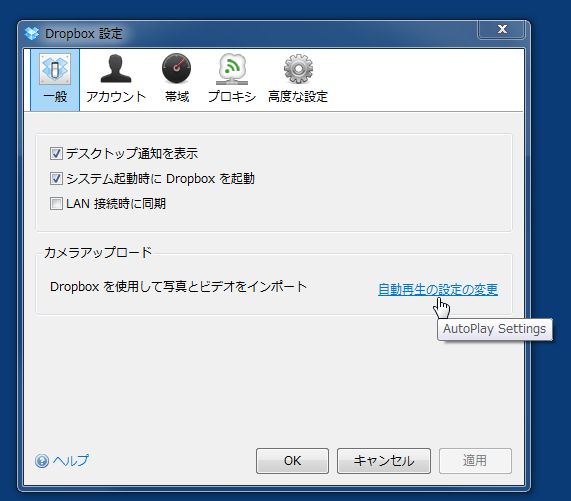The image size is (571, 501).
Task: Open the アカウント (Account) tab
Action: click(x=116, y=80)
